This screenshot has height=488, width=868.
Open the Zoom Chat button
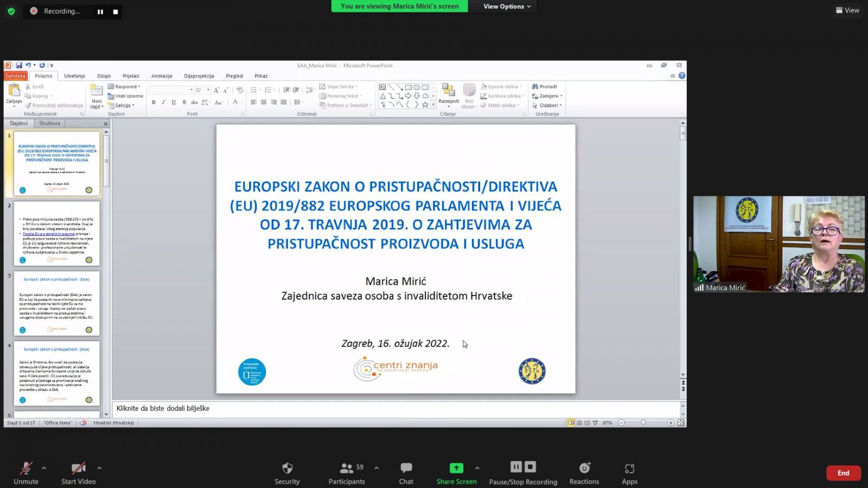406,473
